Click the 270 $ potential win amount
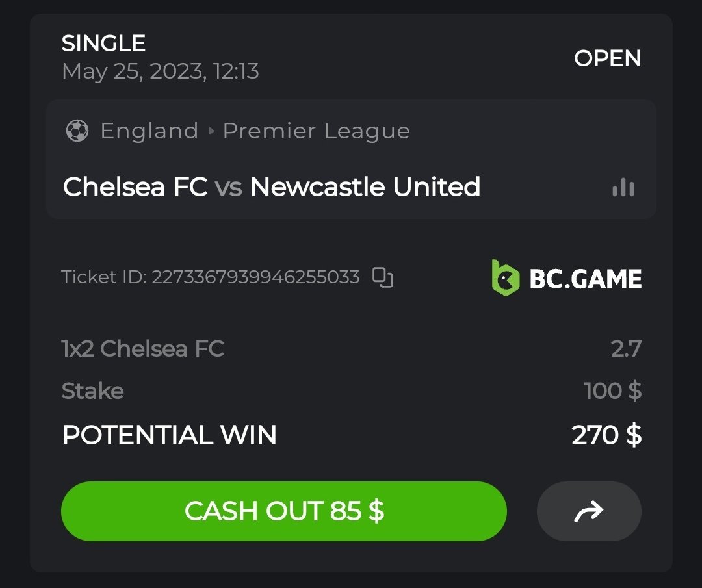 tap(606, 435)
